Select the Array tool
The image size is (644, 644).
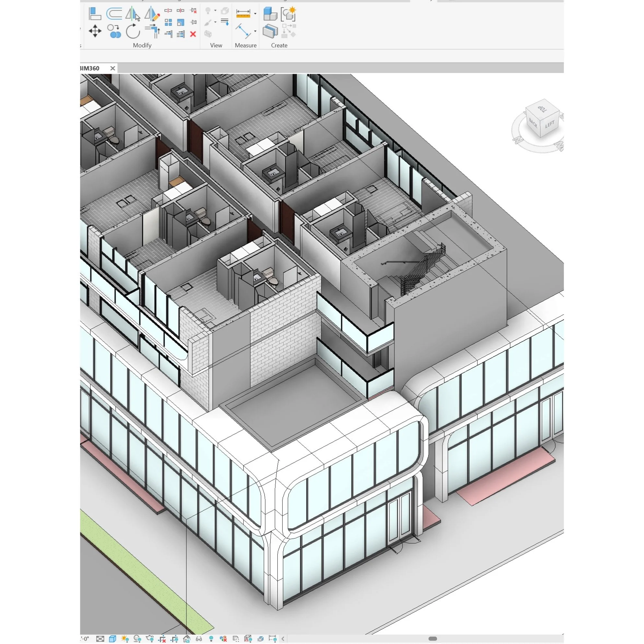168,22
